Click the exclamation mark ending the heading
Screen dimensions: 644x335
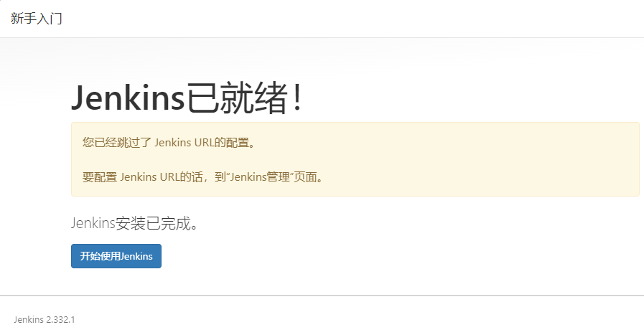[x=298, y=98]
